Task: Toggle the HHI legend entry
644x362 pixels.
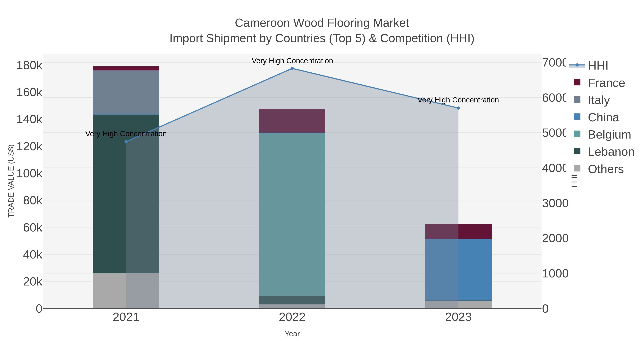Action: [589, 66]
